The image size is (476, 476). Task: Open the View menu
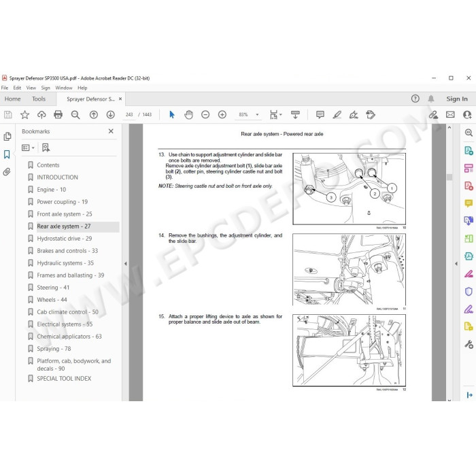(31, 88)
